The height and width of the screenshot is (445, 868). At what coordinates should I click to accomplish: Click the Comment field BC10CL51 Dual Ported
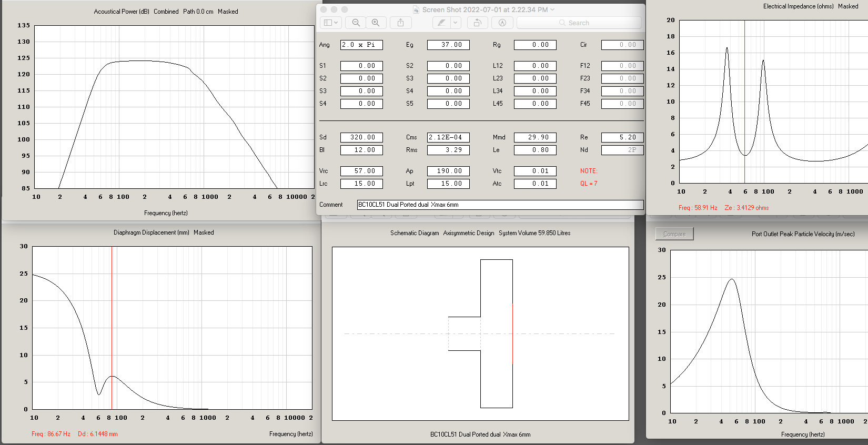(x=500, y=205)
